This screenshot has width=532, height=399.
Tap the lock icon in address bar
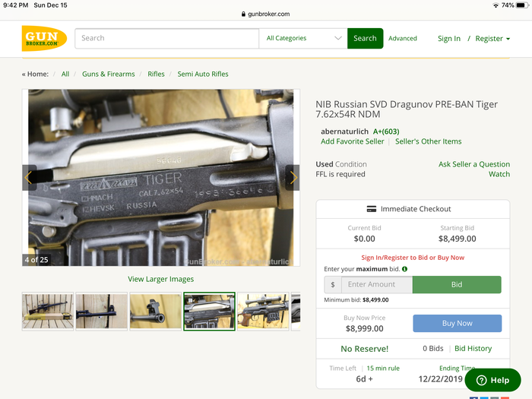(244, 14)
